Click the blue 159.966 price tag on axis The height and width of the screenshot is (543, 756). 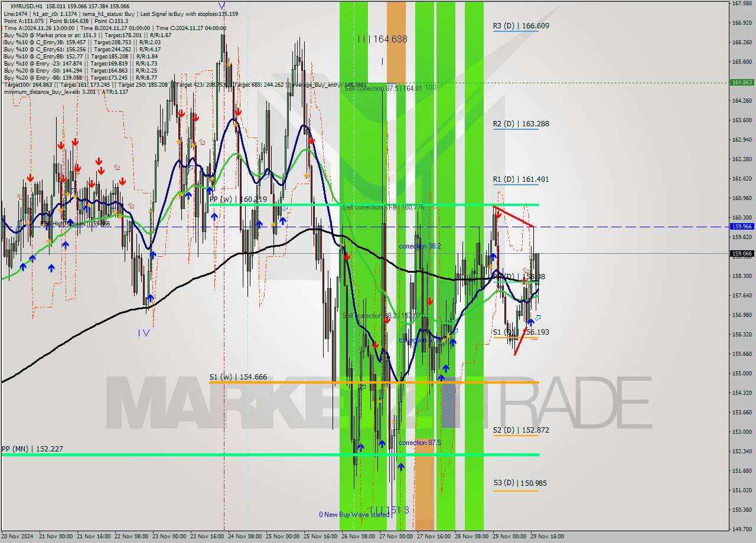click(742, 226)
